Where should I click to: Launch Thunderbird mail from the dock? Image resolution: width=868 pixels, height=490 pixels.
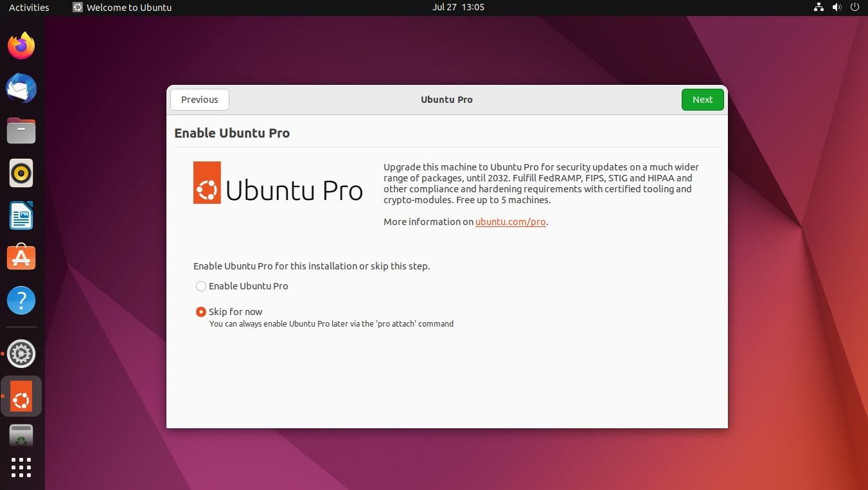(21, 88)
